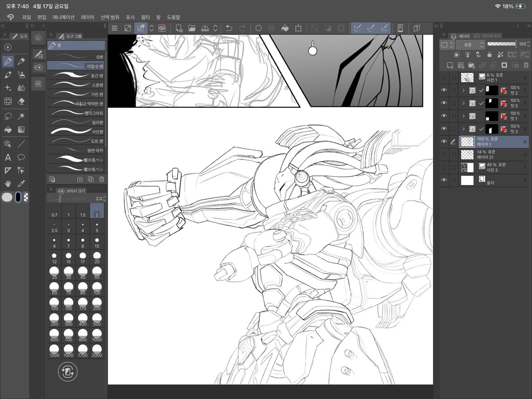Select the Hand move tool
Viewport: 532px width, 399px height.
pos(8,183)
